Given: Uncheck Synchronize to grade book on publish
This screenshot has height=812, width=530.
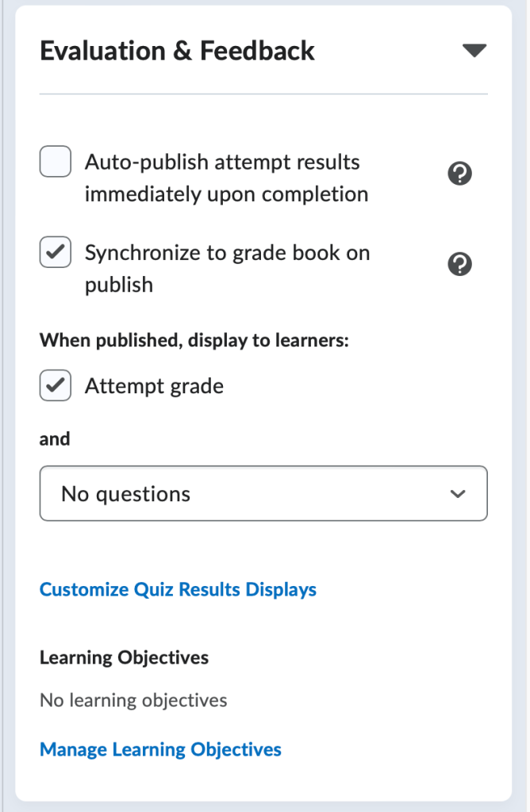Looking at the screenshot, I should pyautogui.click(x=55, y=253).
